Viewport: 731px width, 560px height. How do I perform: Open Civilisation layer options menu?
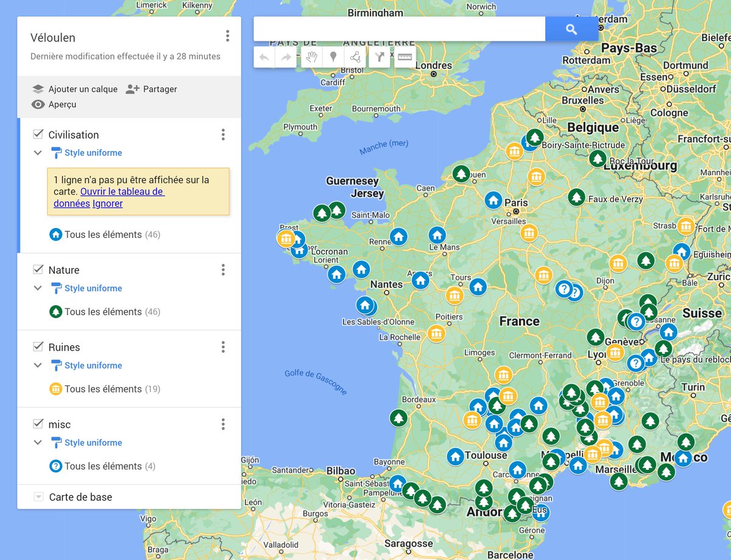[x=223, y=135]
